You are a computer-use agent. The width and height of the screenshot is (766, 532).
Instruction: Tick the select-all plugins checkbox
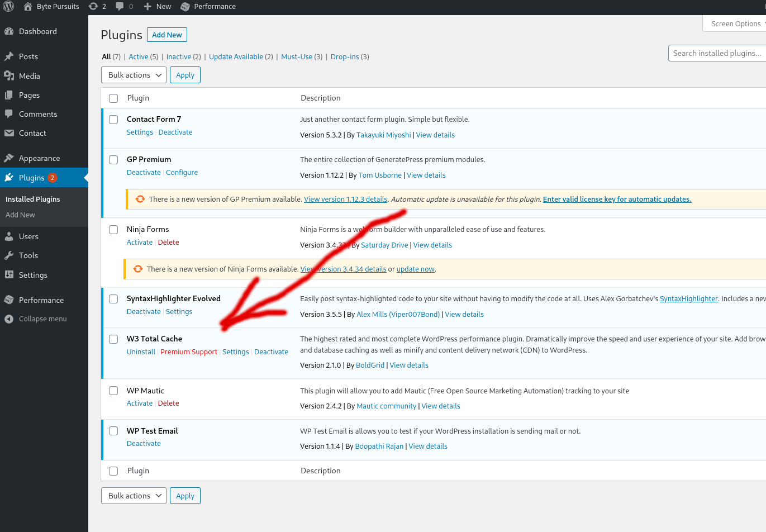(x=113, y=98)
